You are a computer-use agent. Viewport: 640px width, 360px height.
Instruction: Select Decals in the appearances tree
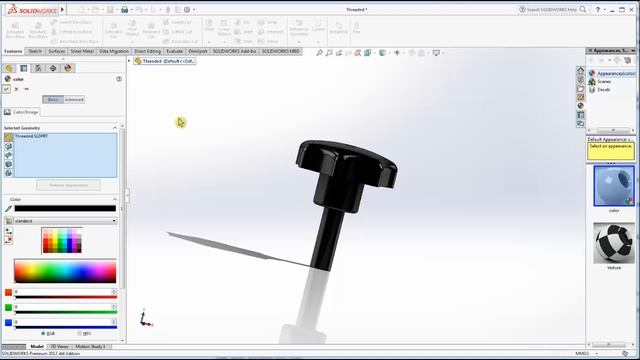point(604,89)
